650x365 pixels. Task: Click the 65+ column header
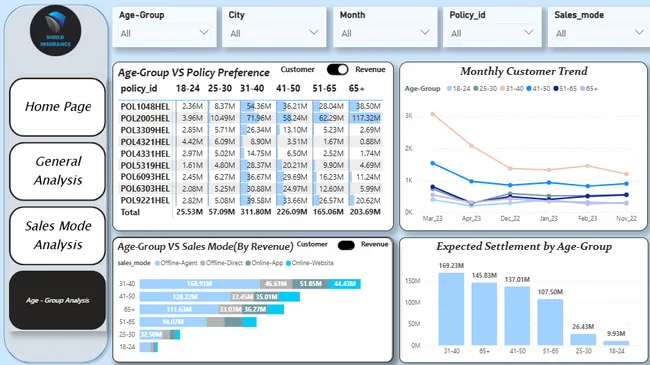click(x=357, y=88)
